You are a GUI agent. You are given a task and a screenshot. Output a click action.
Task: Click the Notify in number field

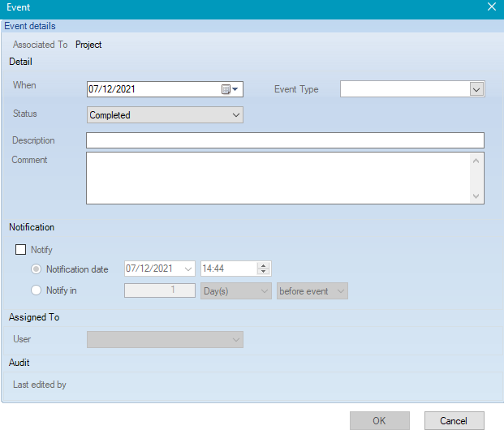(160, 290)
